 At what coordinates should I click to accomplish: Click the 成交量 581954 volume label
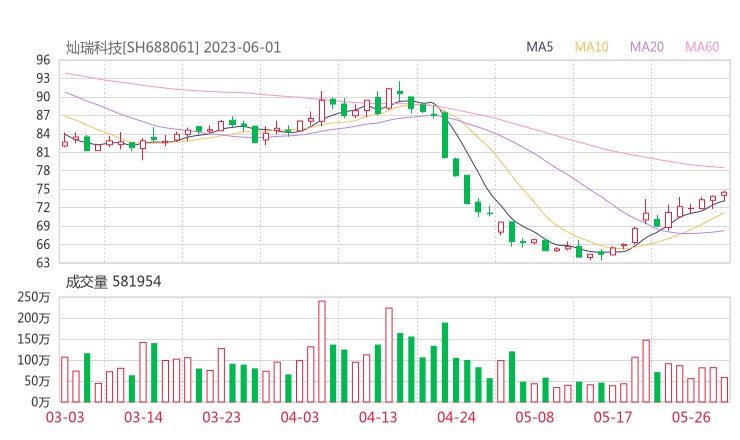point(113,282)
